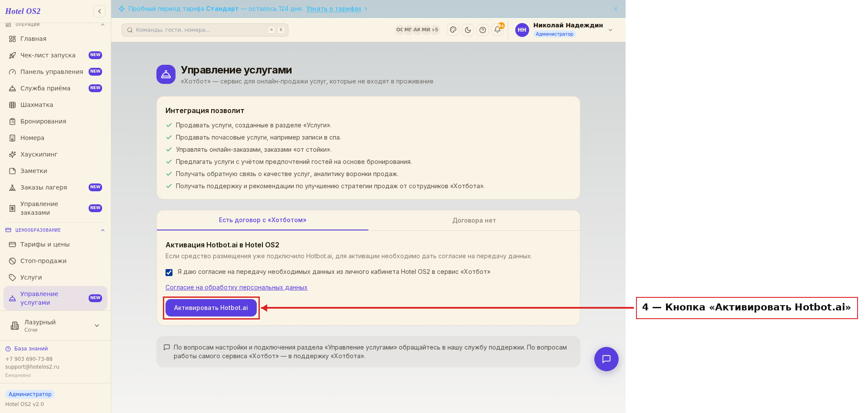Open Хаускипинг section
868x413 pixels.
(x=55, y=154)
